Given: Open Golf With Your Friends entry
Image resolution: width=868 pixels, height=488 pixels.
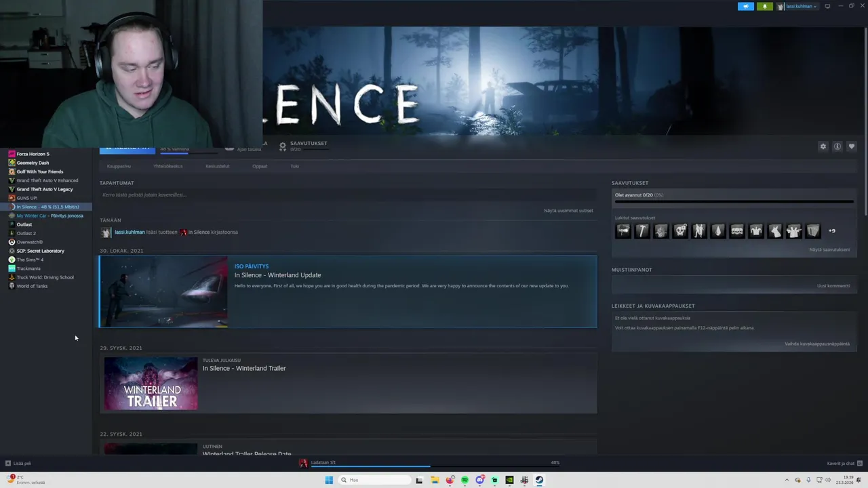Looking at the screenshot, I should (39, 171).
